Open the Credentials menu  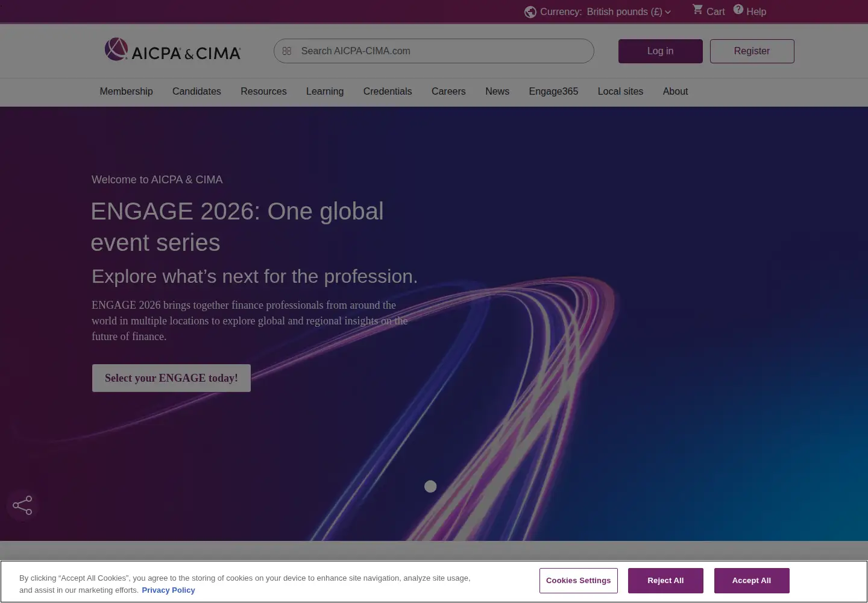pos(388,92)
